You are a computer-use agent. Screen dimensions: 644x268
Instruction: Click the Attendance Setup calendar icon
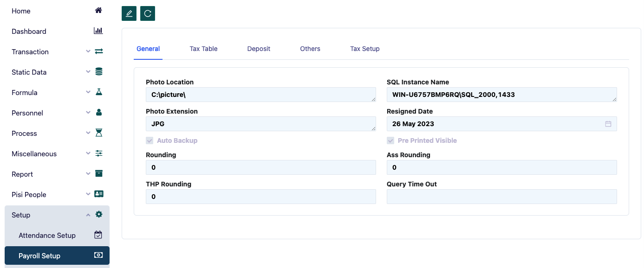(98, 235)
